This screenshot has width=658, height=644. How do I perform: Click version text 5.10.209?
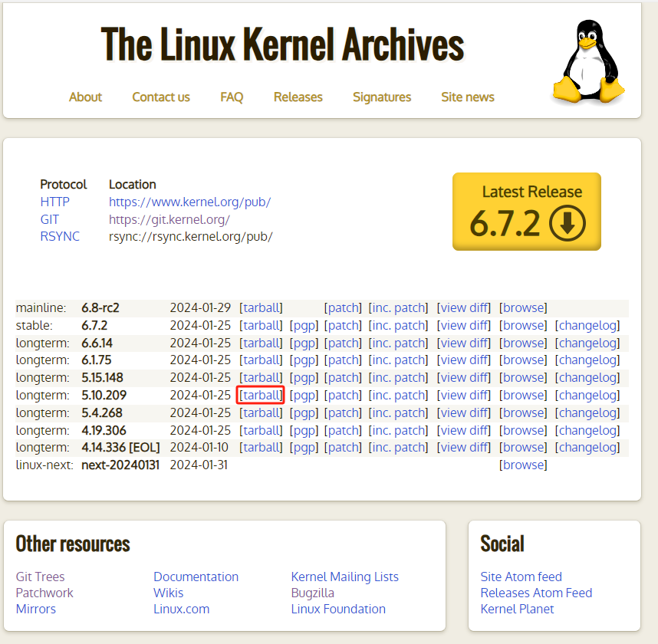point(104,395)
